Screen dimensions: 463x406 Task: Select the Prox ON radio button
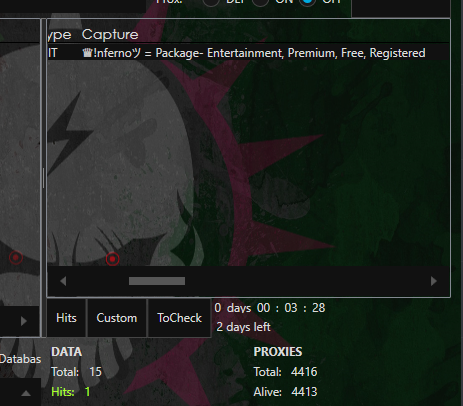tap(260, 2)
